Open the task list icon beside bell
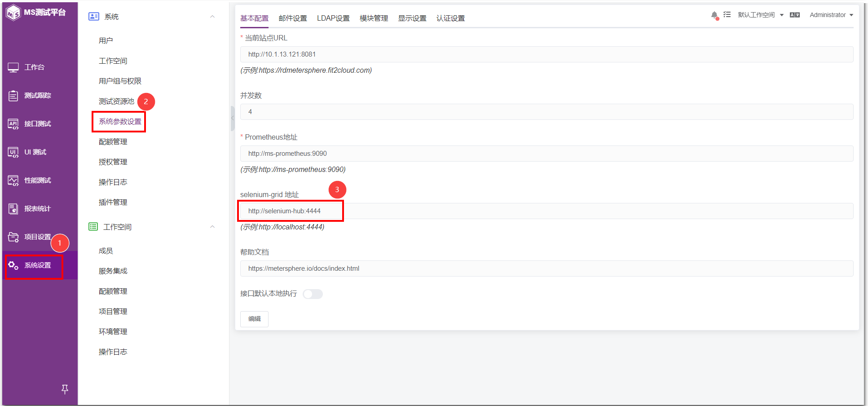868x409 pixels. (727, 15)
